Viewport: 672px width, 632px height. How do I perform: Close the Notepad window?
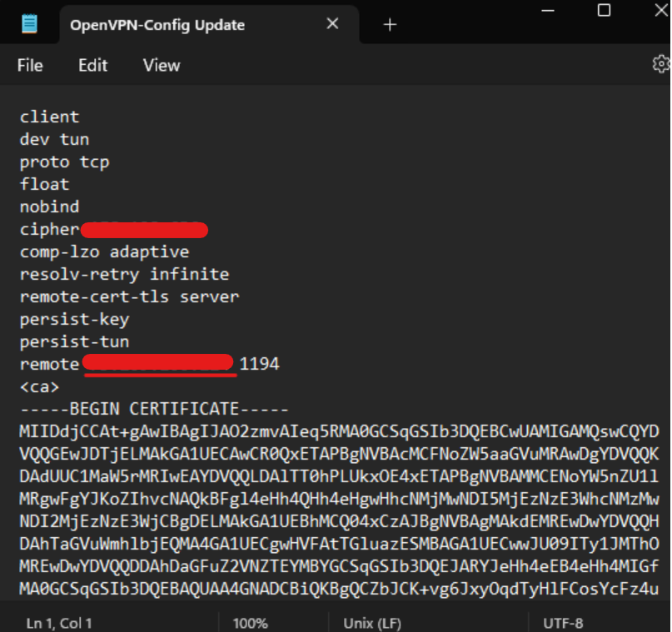(662, 10)
